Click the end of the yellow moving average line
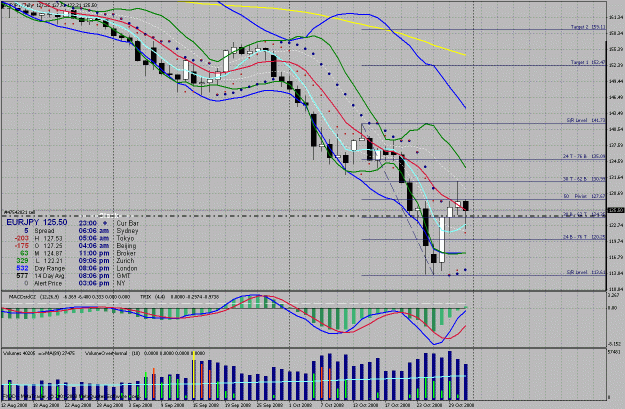Image resolution: width=625 pixels, height=409 pixels. 465,55
